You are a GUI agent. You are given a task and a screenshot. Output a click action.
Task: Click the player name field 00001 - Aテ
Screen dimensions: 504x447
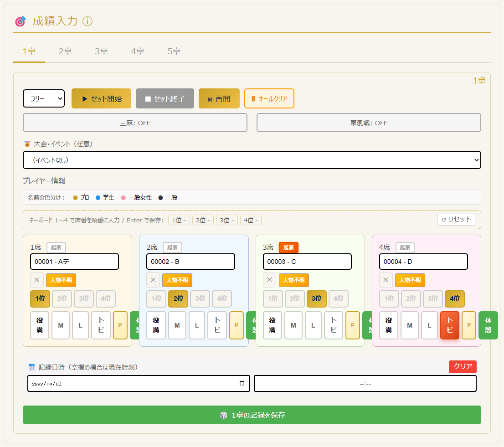[x=75, y=262]
